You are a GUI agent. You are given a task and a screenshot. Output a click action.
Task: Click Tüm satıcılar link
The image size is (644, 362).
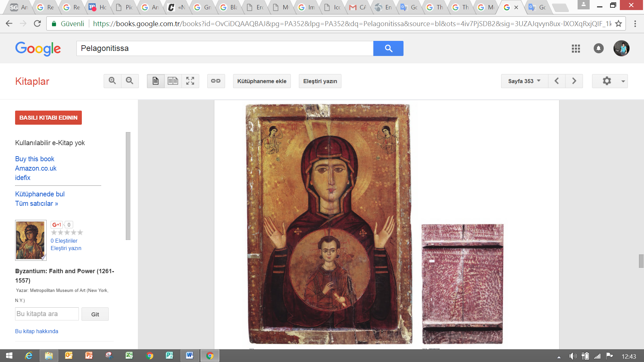tap(37, 203)
